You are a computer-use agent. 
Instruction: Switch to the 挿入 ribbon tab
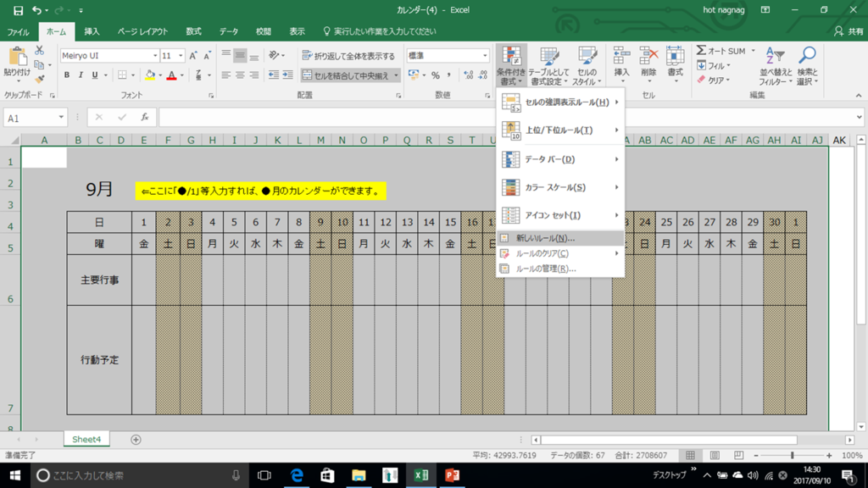click(92, 31)
